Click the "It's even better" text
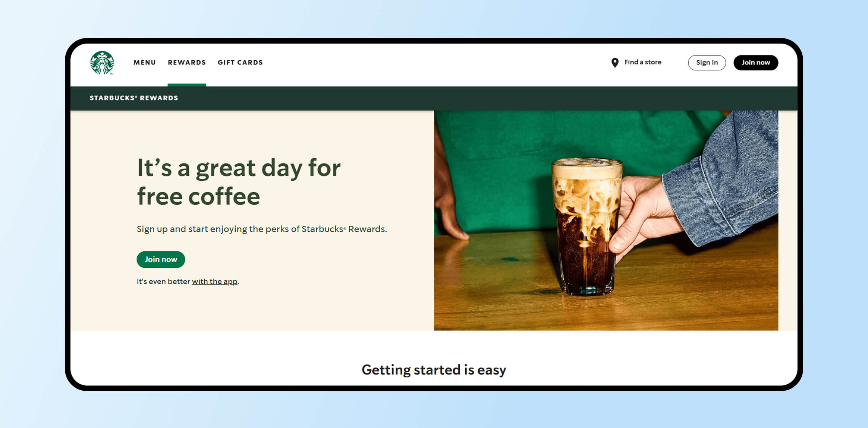The width and height of the screenshot is (868, 428). coord(163,282)
